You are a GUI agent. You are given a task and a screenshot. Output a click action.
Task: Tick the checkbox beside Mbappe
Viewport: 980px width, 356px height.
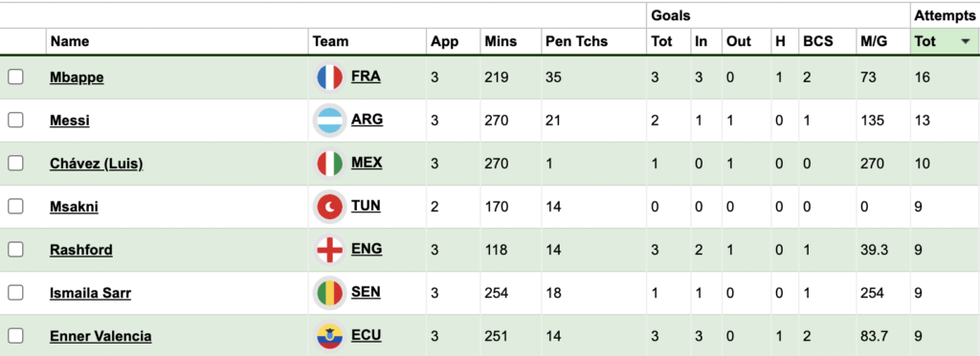click(15, 77)
